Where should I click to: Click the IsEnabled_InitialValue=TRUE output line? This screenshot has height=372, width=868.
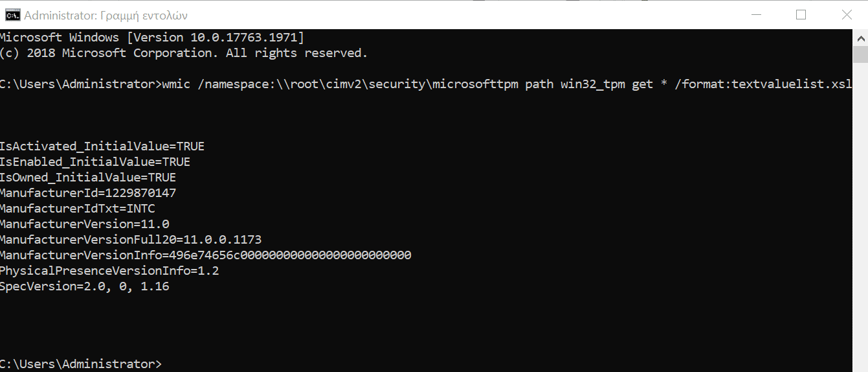coord(95,162)
